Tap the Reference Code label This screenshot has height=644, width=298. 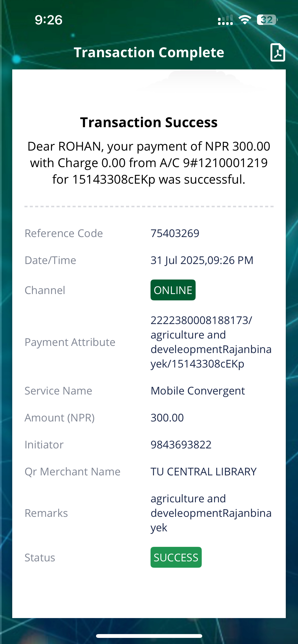64,233
